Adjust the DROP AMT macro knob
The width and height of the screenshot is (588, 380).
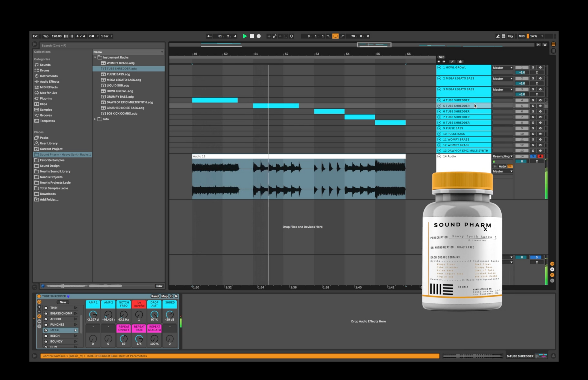[x=154, y=314]
